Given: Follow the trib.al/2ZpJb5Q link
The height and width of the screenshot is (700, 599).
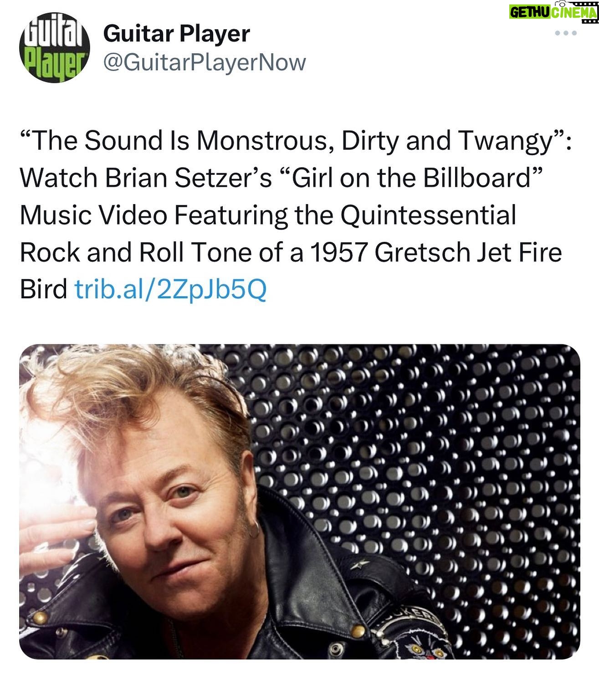Looking at the screenshot, I should (x=170, y=289).
